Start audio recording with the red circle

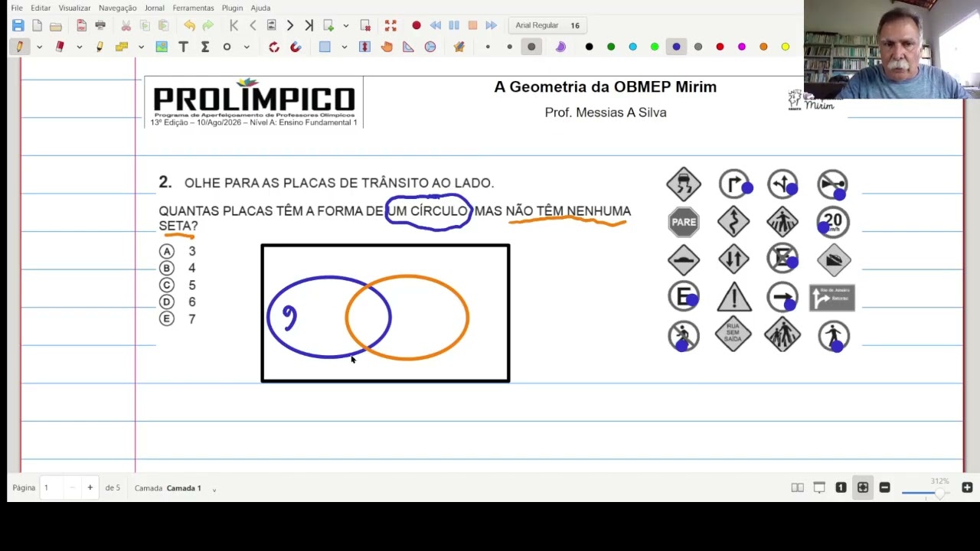(416, 25)
